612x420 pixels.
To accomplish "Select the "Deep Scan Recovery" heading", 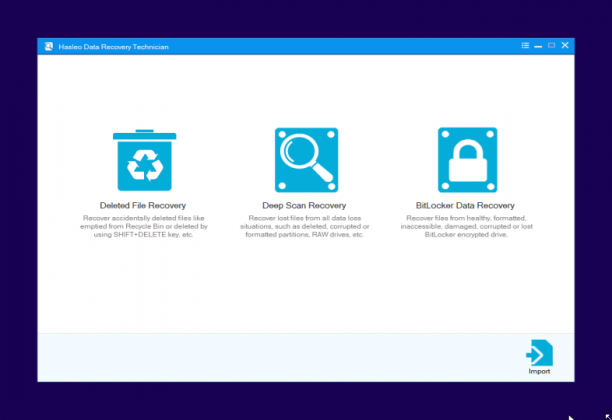I will (x=304, y=205).
